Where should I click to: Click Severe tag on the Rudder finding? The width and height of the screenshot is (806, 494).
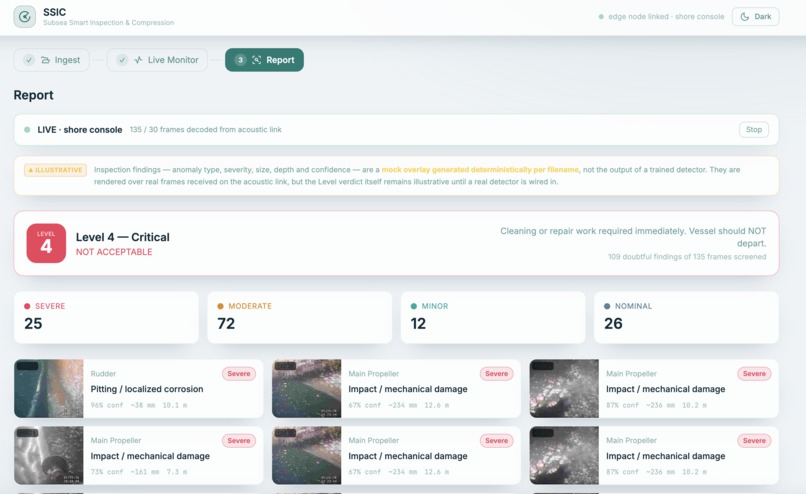(239, 374)
